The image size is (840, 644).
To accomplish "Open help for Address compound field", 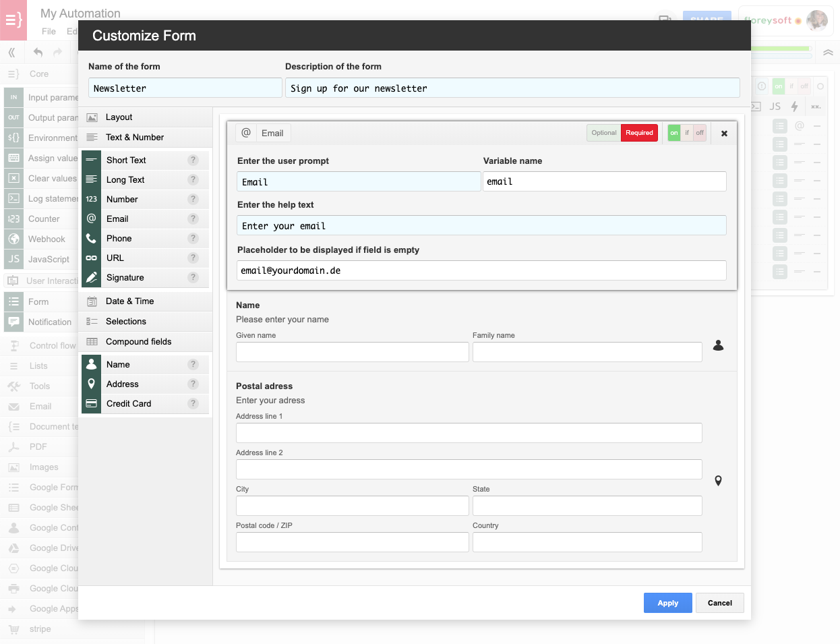I will pyautogui.click(x=193, y=384).
